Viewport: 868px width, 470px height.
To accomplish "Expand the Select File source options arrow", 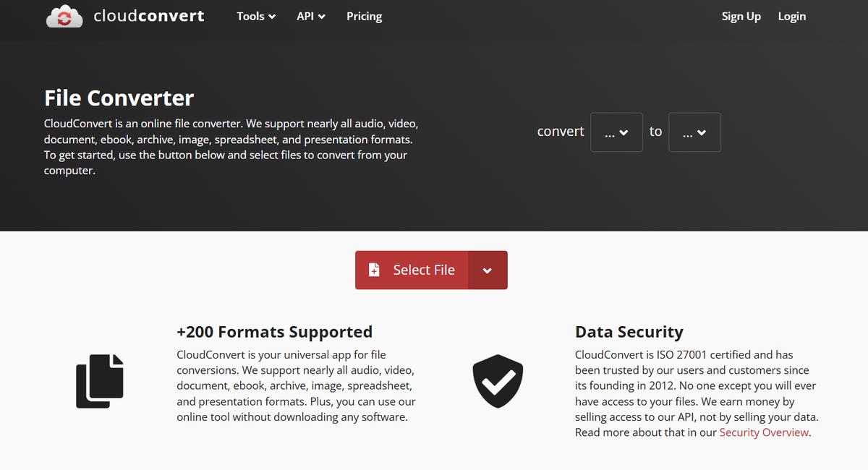I will point(488,270).
